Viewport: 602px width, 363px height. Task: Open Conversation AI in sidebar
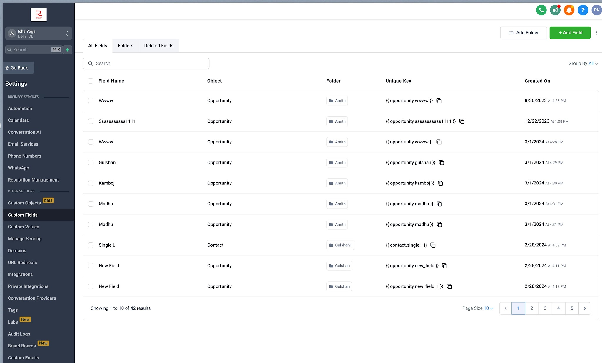coord(25,132)
